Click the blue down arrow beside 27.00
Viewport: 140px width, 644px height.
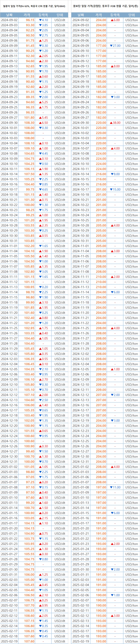tap(111, 46)
